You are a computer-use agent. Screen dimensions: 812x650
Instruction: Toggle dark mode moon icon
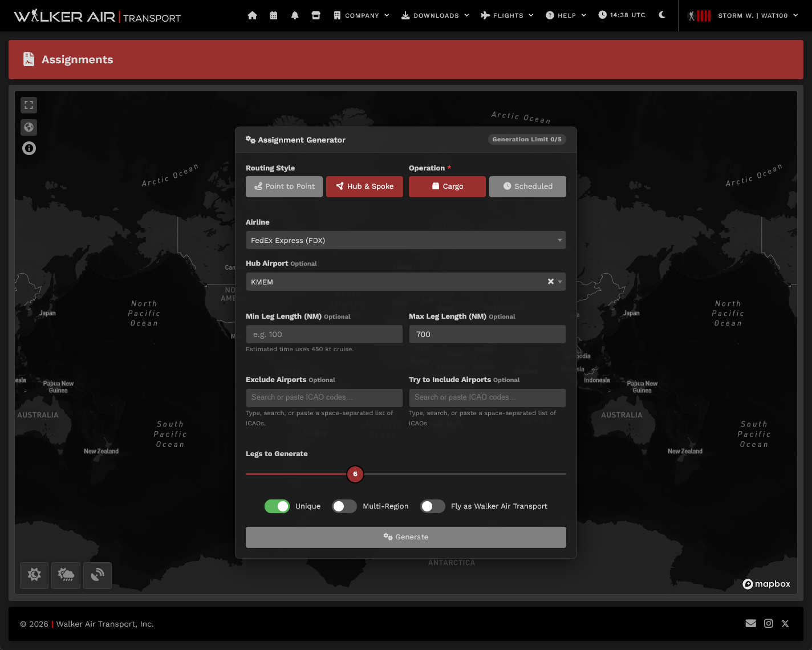662,15
